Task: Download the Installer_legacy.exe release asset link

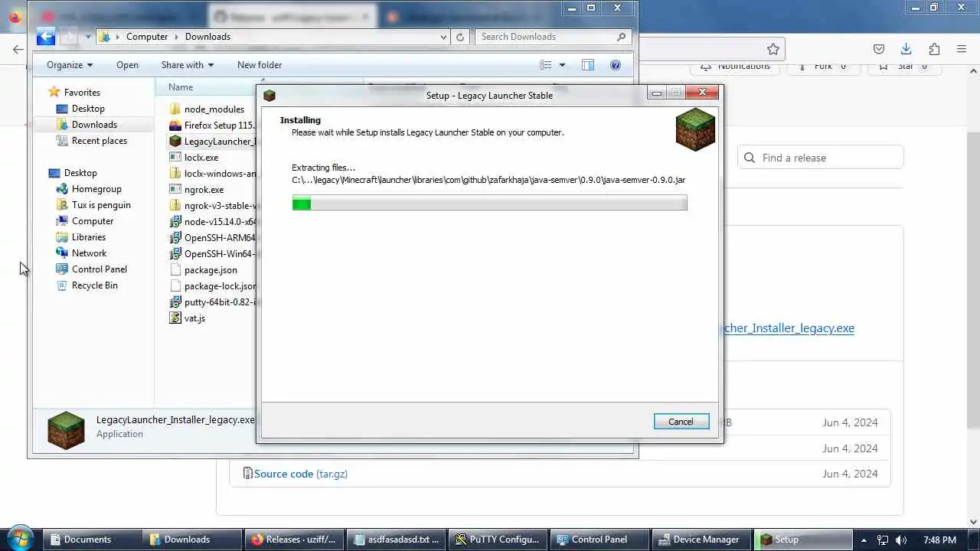Action: coord(789,328)
